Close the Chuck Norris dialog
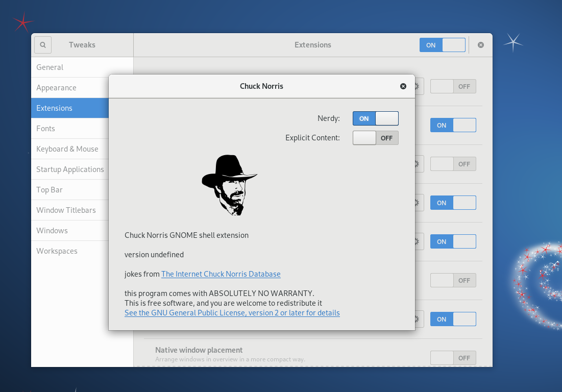The image size is (562, 392). (x=403, y=86)
